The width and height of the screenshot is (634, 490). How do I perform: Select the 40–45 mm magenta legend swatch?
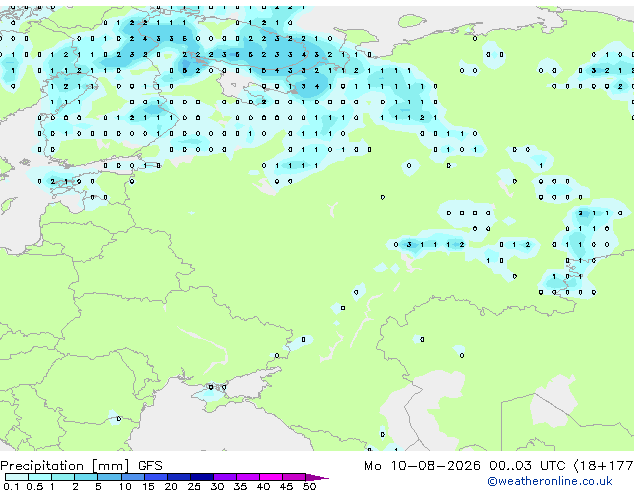click(x=271, y=477)
